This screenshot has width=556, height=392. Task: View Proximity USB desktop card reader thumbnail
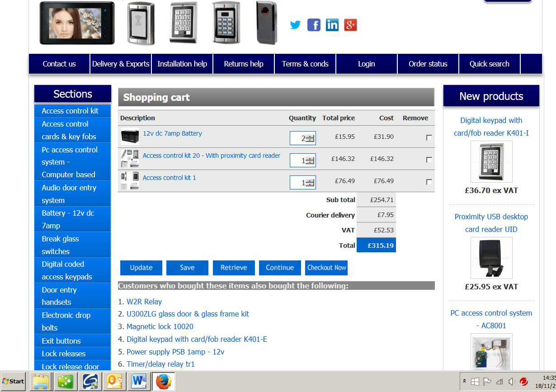point(491,258)
